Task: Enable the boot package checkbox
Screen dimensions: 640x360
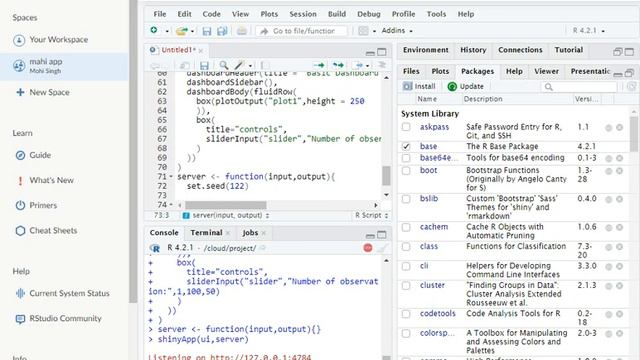Action: (406, 171)
